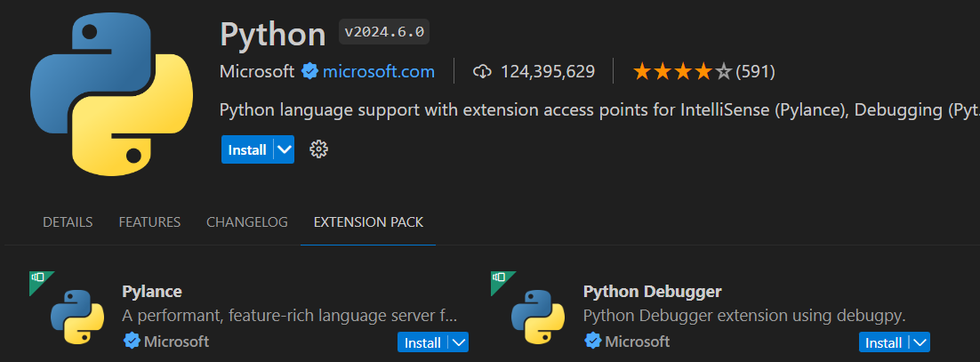Select the EXTENSION PACK tab
Viewport: 980px width, 362px height.
(x=368, y=222)
